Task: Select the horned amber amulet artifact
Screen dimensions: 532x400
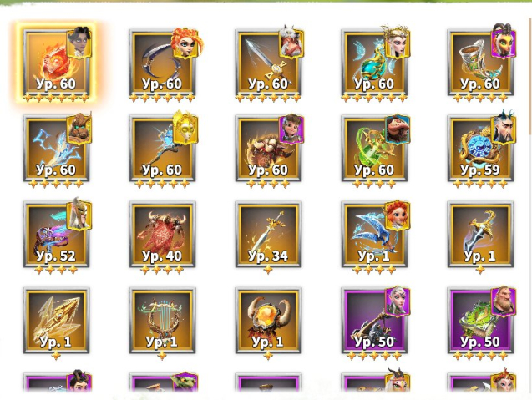Action: [x=268, y=321]
